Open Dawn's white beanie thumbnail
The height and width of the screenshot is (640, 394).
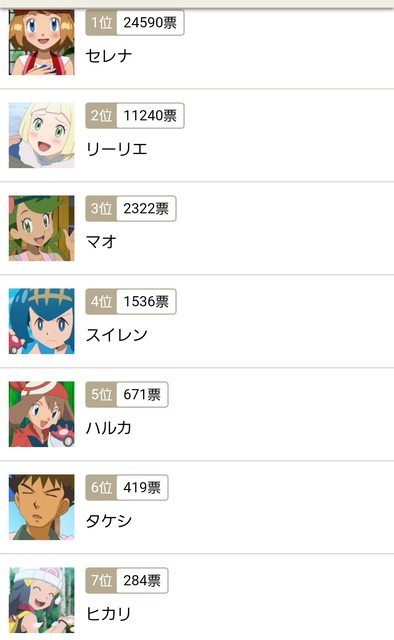42,600
